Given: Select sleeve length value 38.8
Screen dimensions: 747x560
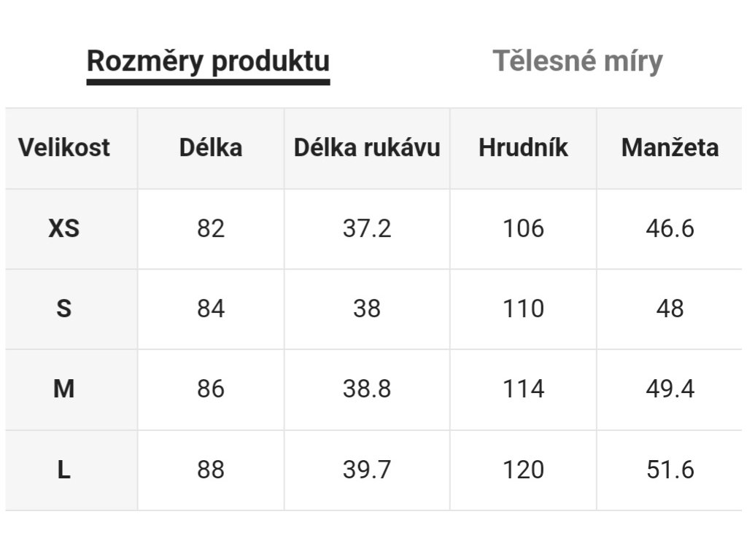Looking at the screenshot, I should click(367, 389).
